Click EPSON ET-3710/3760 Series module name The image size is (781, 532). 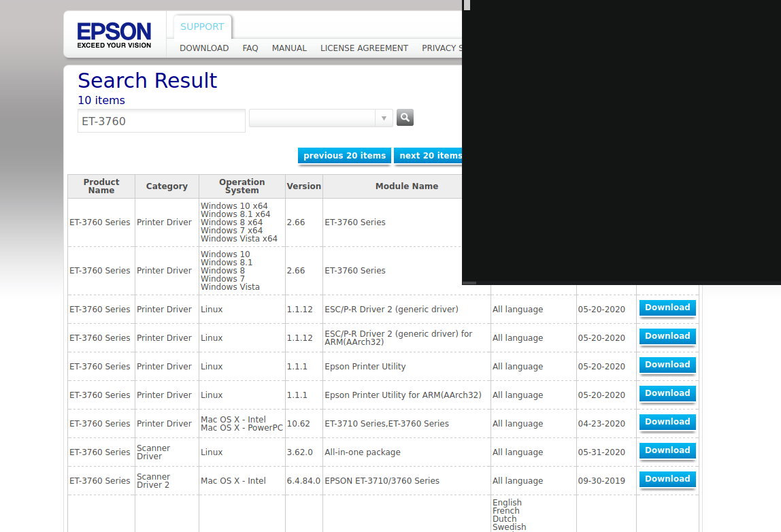[x=382, y=481]
